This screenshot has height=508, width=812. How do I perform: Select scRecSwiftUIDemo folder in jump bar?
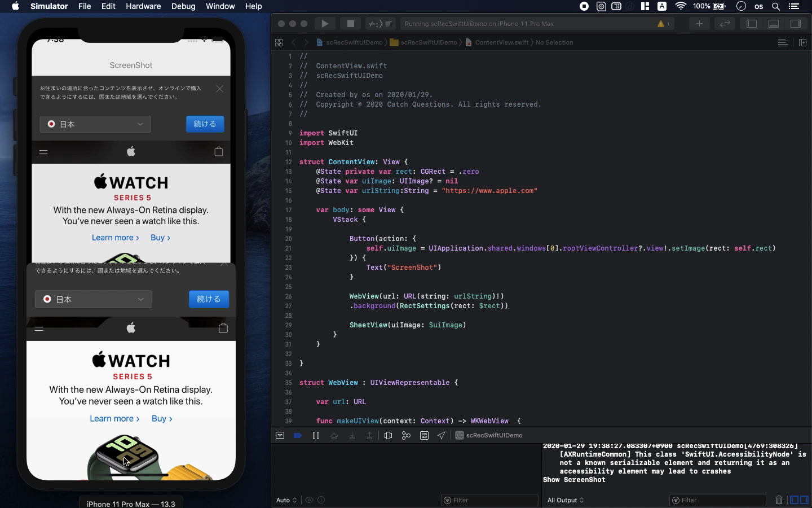(x=423, y=42)
